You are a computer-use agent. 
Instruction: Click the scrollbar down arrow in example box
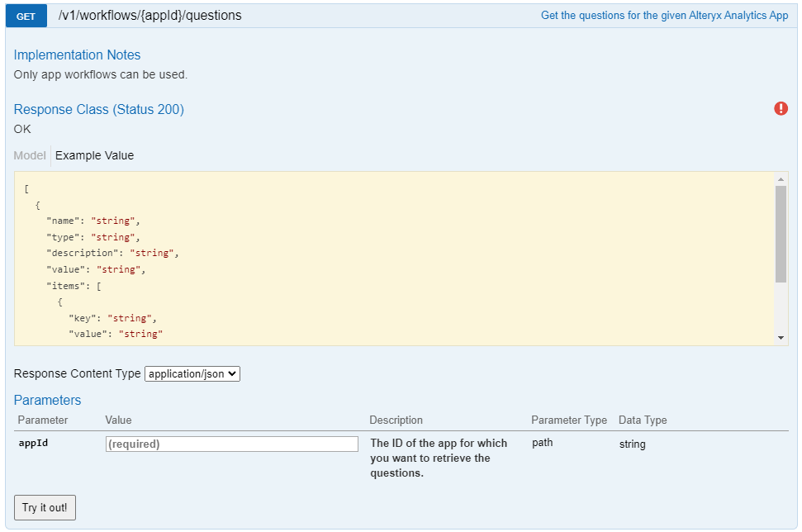781,337
